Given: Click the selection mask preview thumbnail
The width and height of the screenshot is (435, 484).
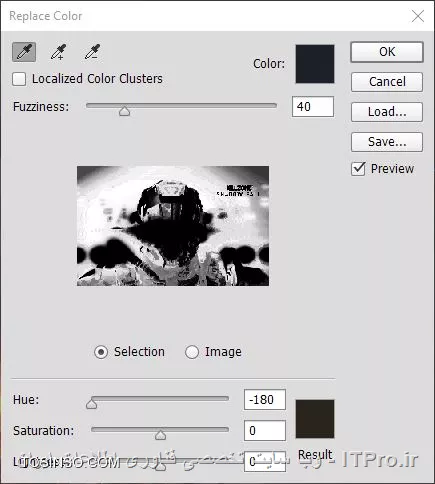Looking at the screenshot, I should (x=173, y=226).
